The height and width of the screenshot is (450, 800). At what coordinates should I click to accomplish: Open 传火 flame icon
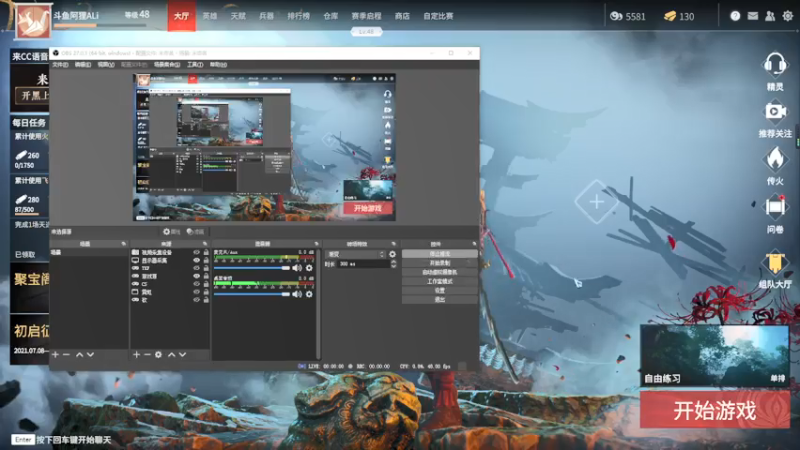pyautogui.click(x=775, y=160)
